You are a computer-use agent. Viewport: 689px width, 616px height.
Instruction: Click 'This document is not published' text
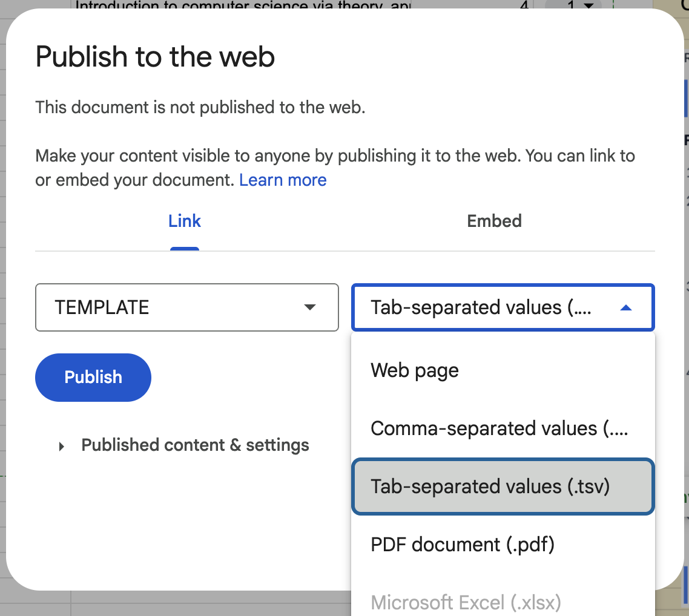[200, 108]
